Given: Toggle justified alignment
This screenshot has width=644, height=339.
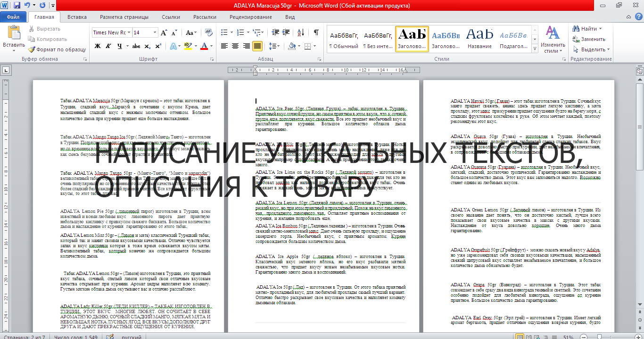Looking at the screenshot, I should (257, 46).
